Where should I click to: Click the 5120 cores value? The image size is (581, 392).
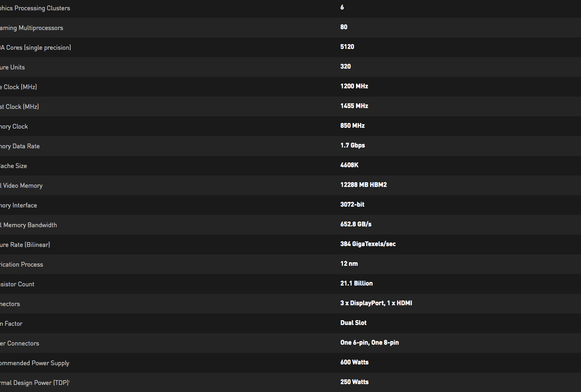click(x=347, y=47)
